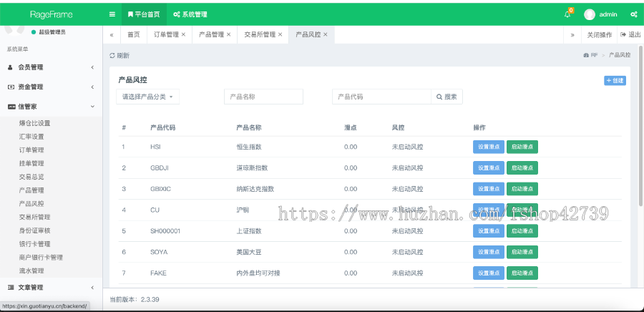Viewport: 644px width, 312px height.
Task: Click the hamburger menu toggle icon
Action: [x=112, y=14]
